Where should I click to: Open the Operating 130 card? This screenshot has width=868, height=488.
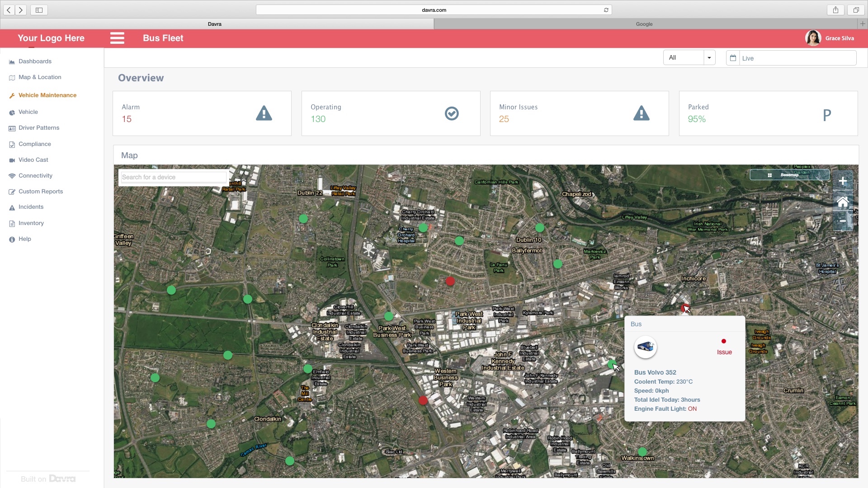(x=391, y=113)
